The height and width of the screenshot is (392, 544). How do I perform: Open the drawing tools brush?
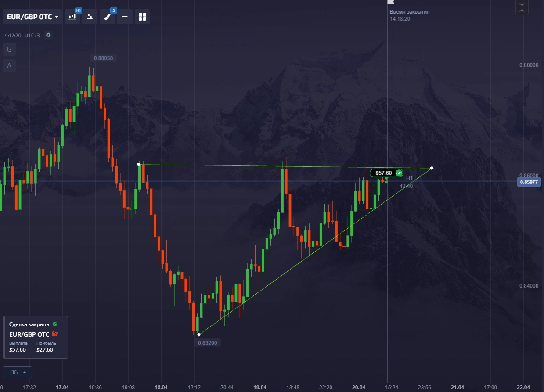107,17
